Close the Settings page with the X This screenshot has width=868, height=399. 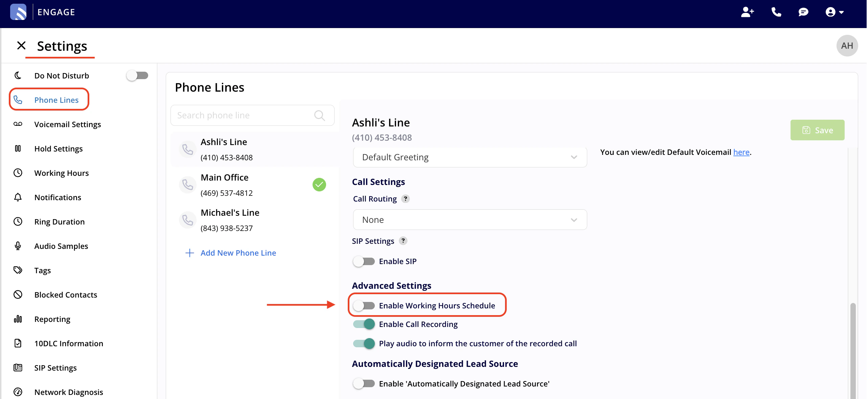point(21,45)
